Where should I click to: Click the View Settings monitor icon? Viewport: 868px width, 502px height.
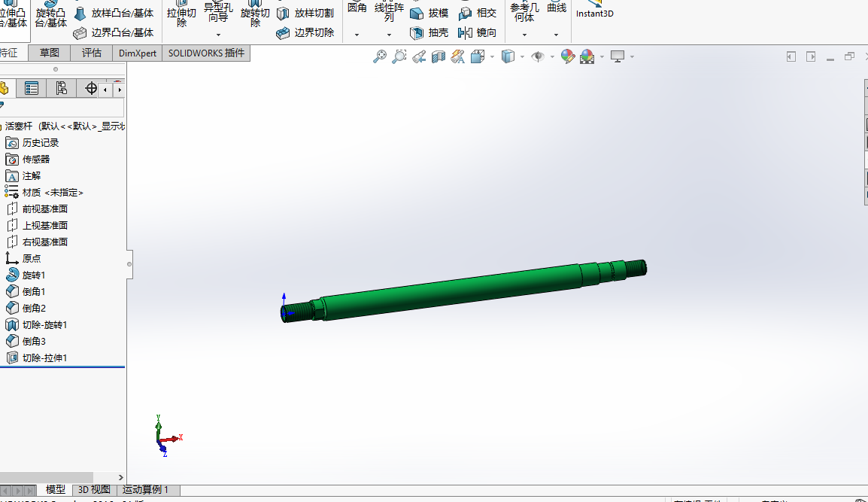pyautogui.click(x=618, y=56)
